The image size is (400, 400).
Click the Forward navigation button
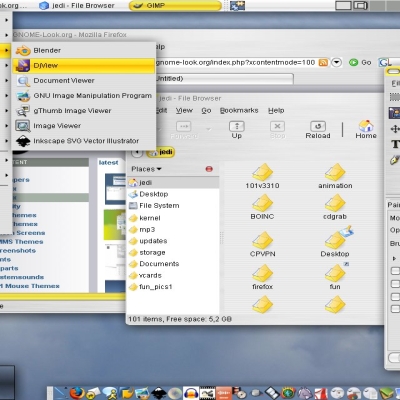pyautogui.click(x=184, y=130)
